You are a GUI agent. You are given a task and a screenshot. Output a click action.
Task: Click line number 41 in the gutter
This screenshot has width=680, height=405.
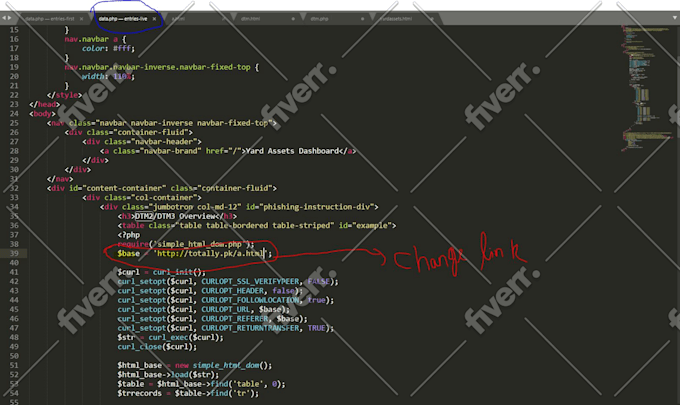(14, 272)
